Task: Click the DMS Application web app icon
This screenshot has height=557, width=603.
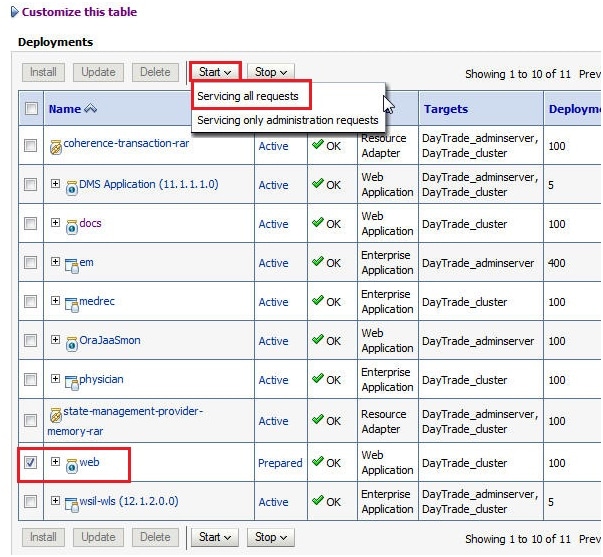Action: point(72,188)
